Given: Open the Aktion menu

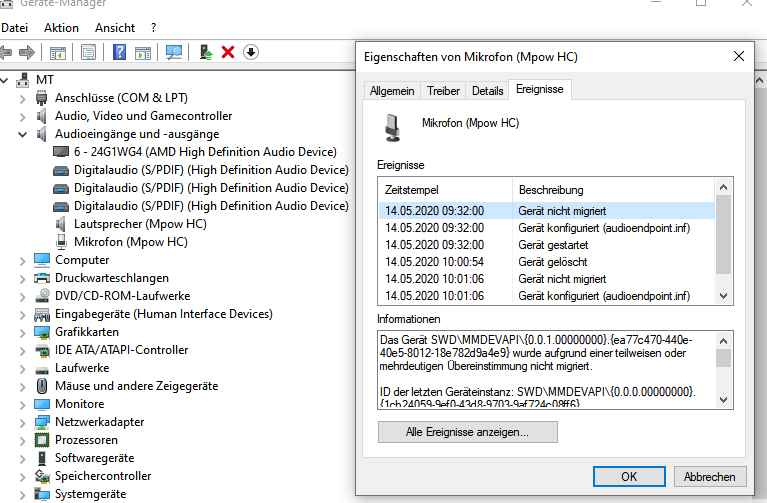Looking at the screenshot, I should pyautogui.click(x=61, y=28).
